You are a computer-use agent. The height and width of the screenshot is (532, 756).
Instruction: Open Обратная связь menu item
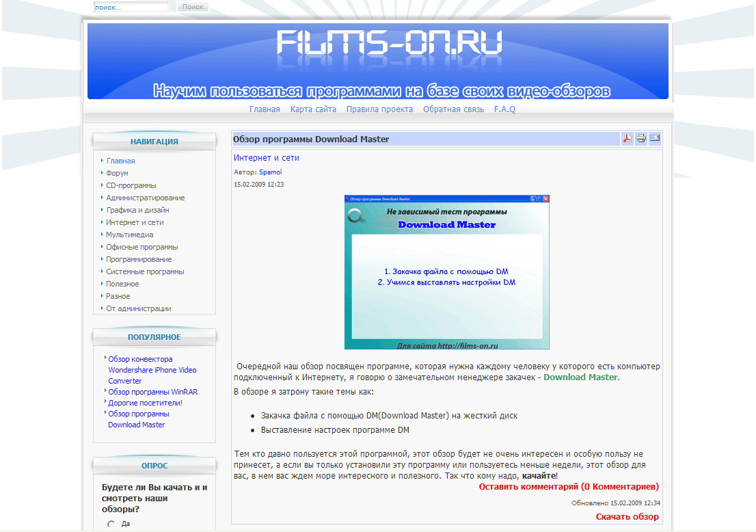[453, 109]
